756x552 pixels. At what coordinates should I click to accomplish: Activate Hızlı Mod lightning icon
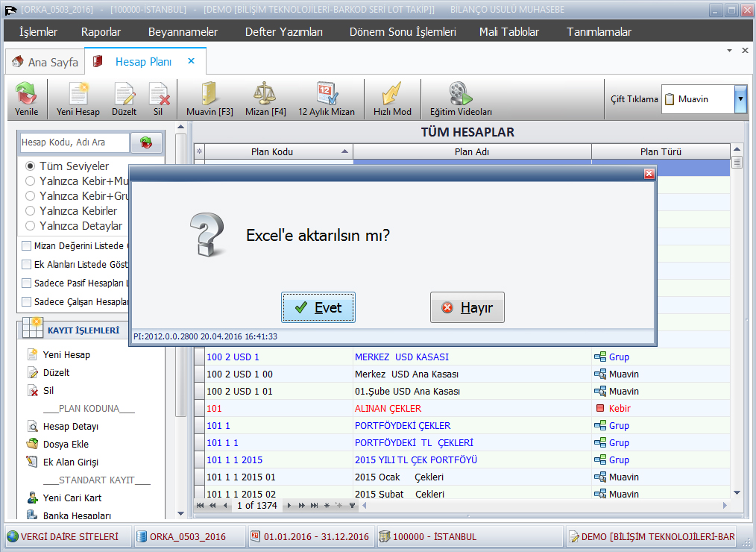pos(392,99)
